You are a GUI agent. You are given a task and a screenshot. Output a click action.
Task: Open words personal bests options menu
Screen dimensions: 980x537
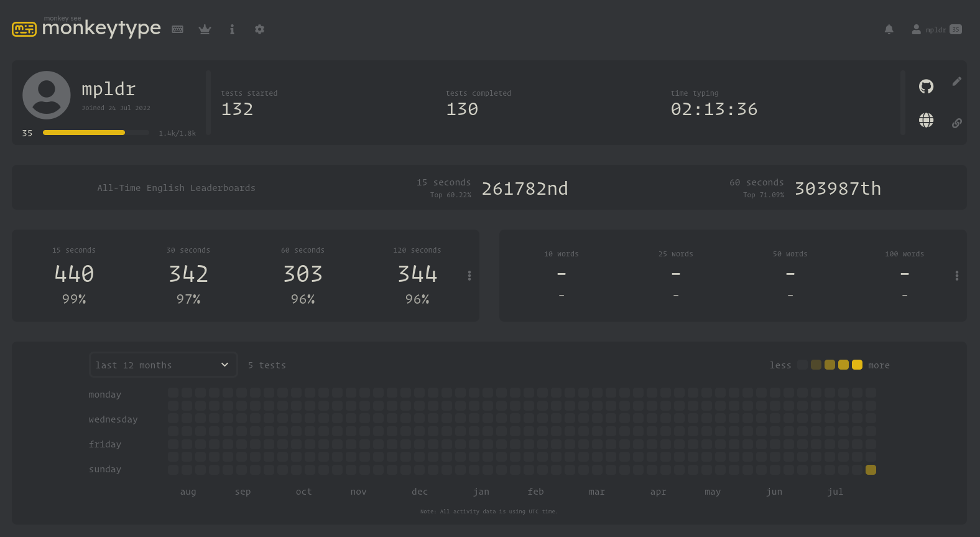click(x=957, y=276)
